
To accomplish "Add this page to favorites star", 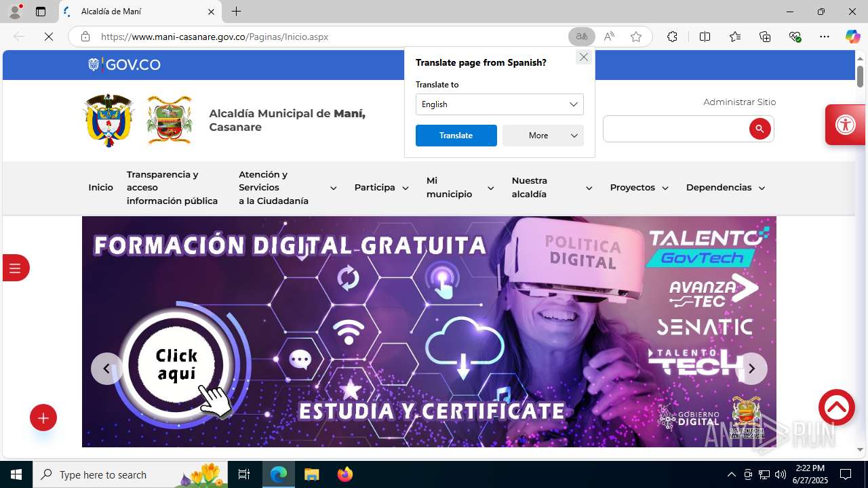I will click(x=636, y=37).
